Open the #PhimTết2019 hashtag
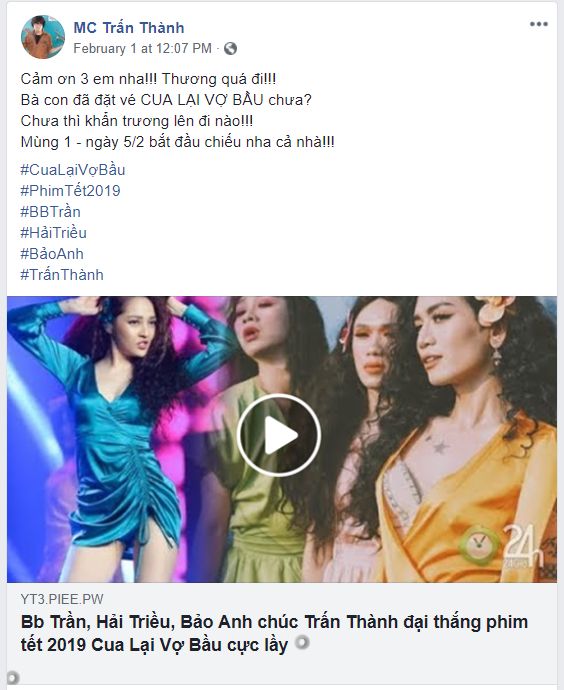564x690 pixels. 70,191
